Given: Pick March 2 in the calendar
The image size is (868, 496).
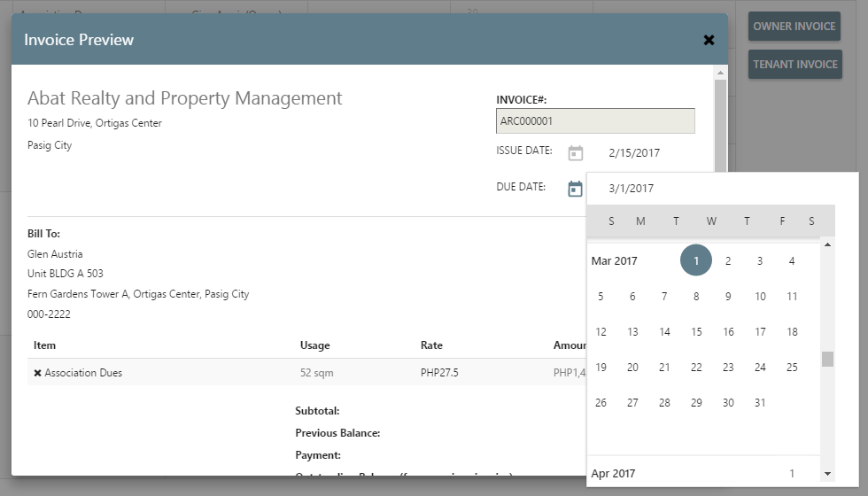Looking at the screenshot, I should (728, 260).
